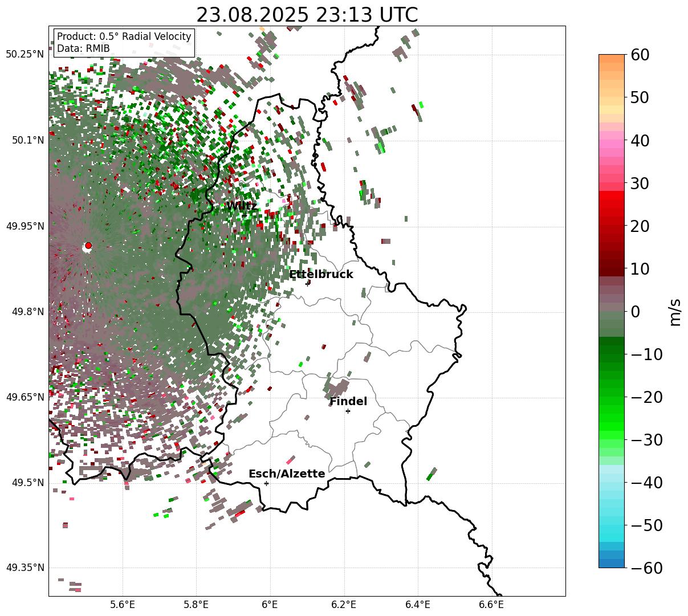Click the red radar site marker

click(88, 246)
